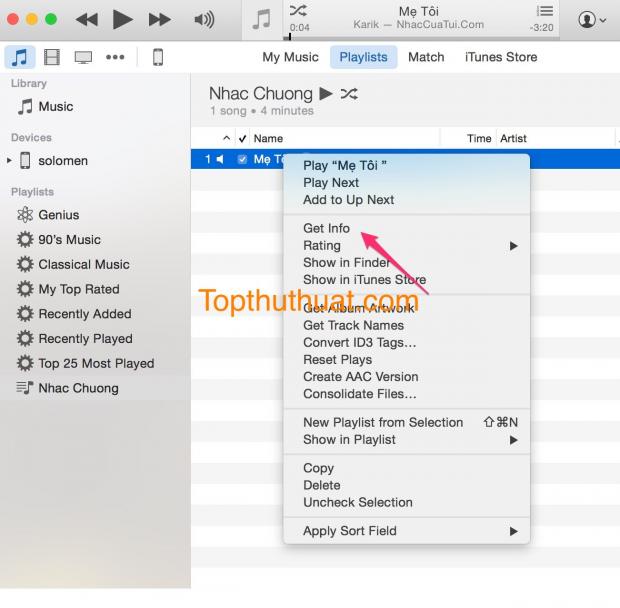This screenshot has width=620, height=608.
Task: Click the volume speaker icon
Action: pyautogui.click(x=204, y=19)
